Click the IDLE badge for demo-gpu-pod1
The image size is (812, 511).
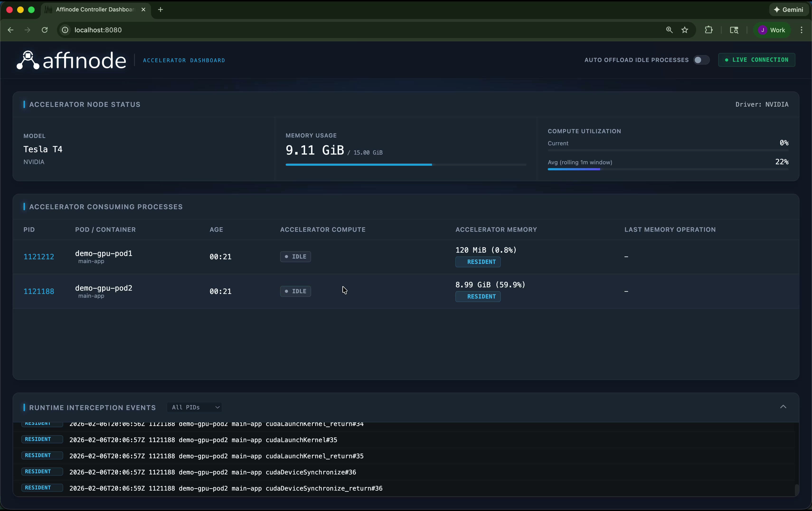(x=295, y=257)
